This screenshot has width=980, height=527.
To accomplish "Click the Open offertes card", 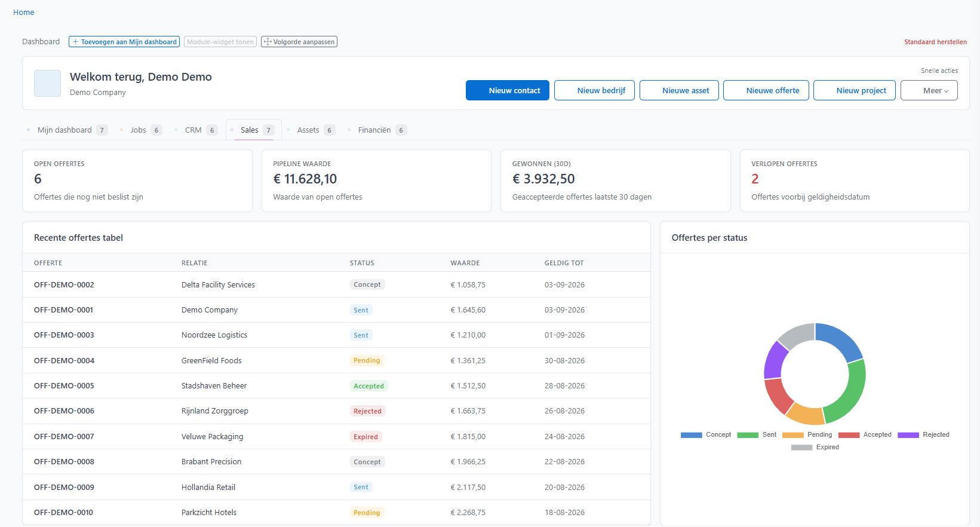I will pos(137,180).
